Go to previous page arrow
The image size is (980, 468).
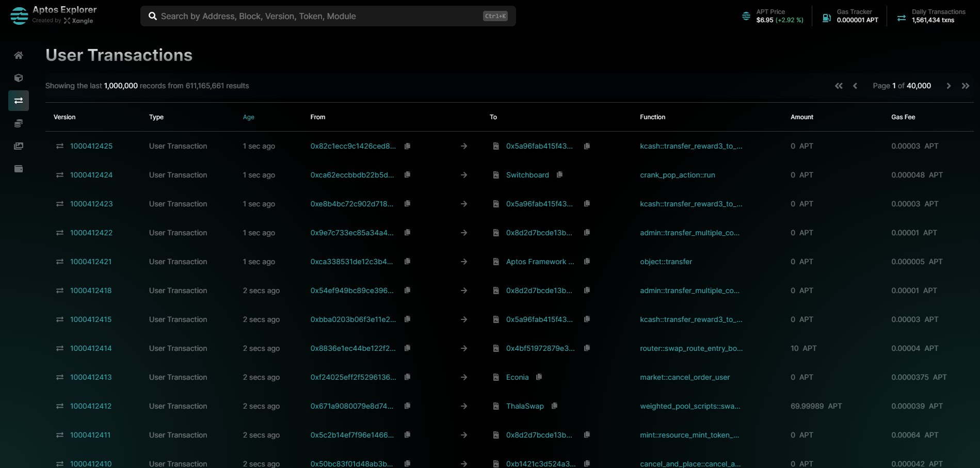point(855,86)
